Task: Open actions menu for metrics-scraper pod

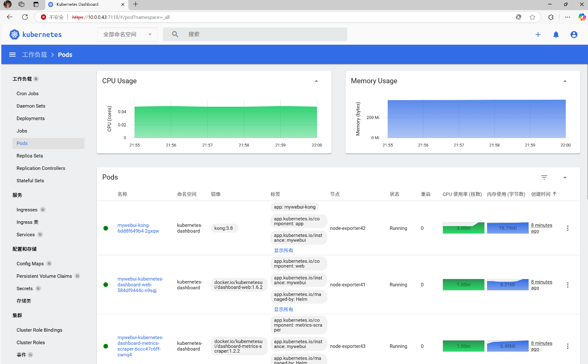Action: (567, 346)
